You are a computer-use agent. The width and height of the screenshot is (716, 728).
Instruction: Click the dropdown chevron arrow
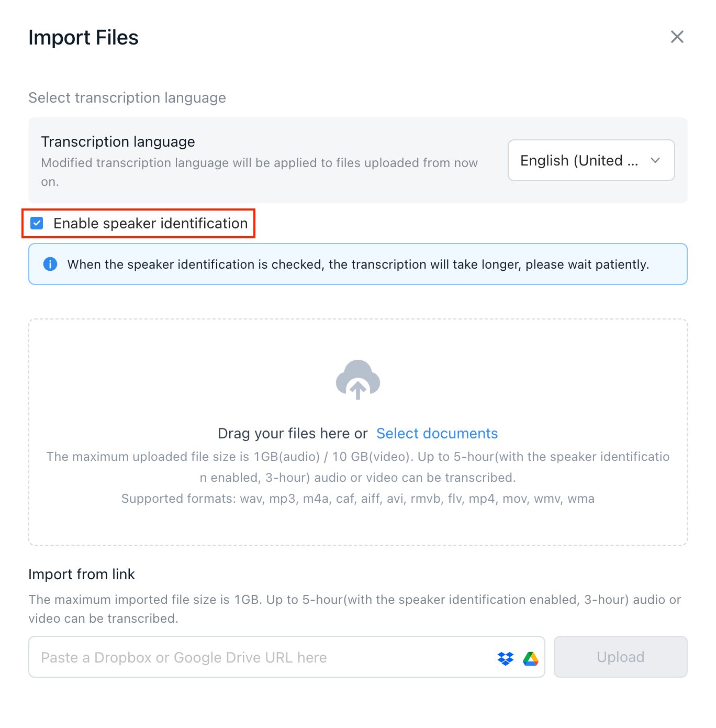[x=655, y=160]
